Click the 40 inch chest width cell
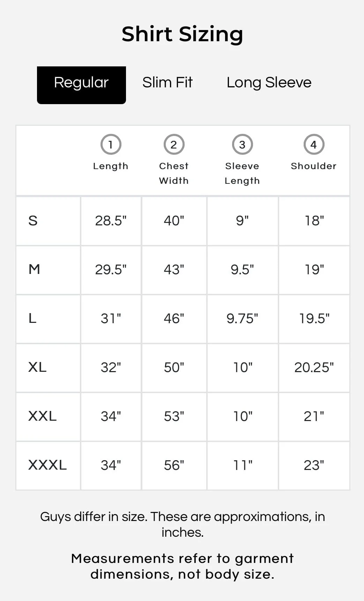 click(173, 221)
